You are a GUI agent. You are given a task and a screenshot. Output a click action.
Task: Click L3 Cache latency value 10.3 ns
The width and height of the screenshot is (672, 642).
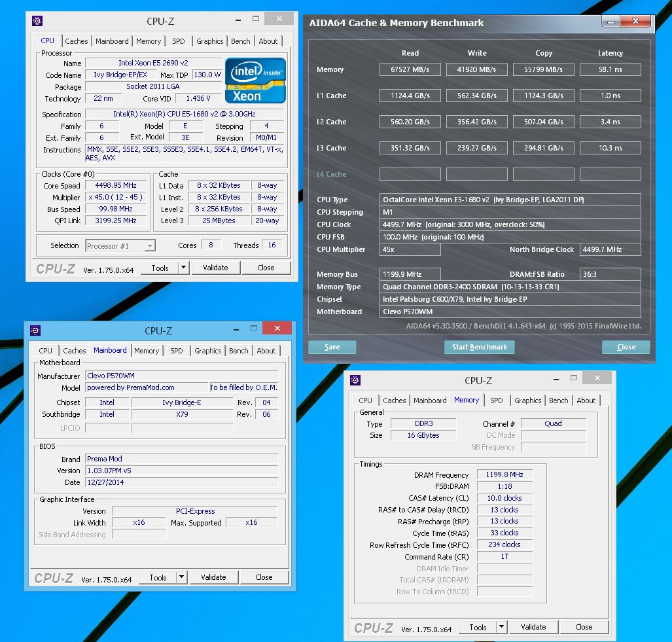[x=610, y=148]
